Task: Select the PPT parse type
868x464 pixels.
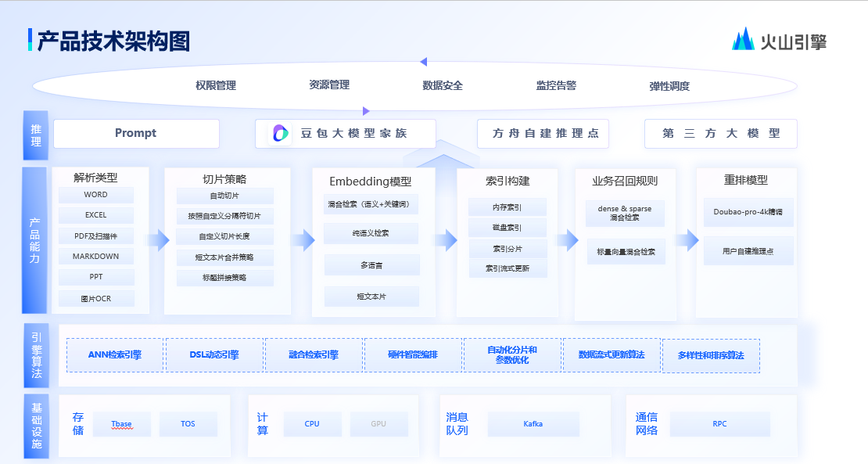Action: point(95,277)
